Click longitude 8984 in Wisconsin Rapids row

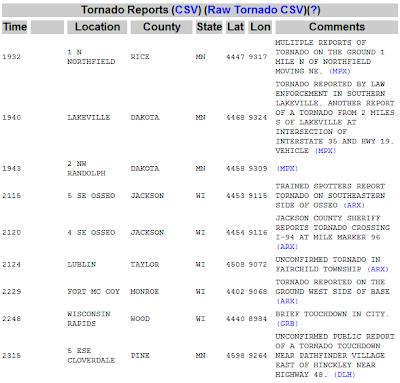258,319
